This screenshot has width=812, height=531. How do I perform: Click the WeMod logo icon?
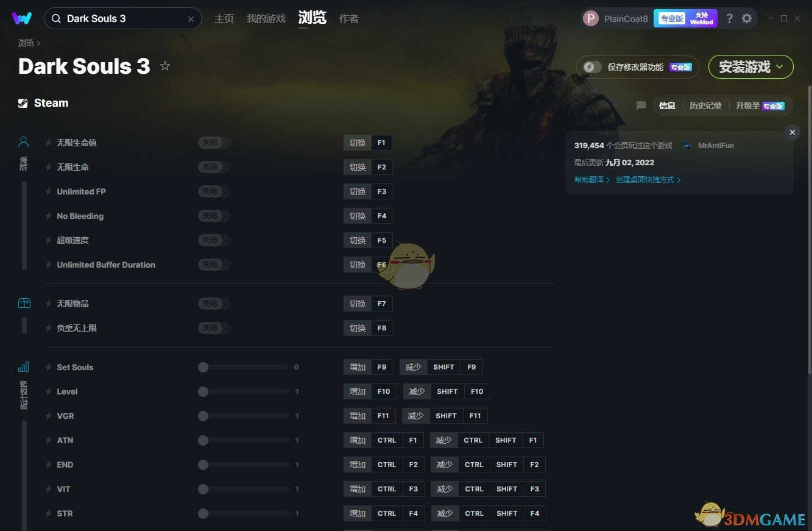pos(22,18)
